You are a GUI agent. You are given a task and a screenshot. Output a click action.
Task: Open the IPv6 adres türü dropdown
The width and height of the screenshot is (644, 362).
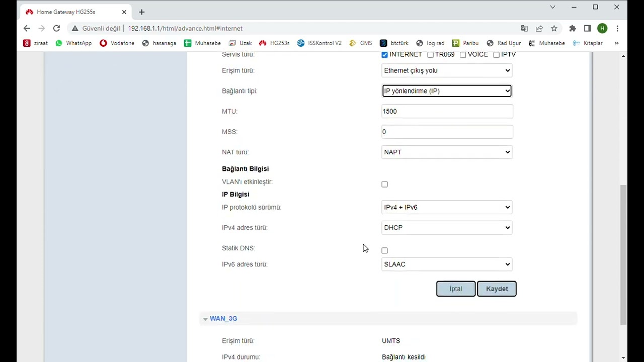click(x=447, y=264)
